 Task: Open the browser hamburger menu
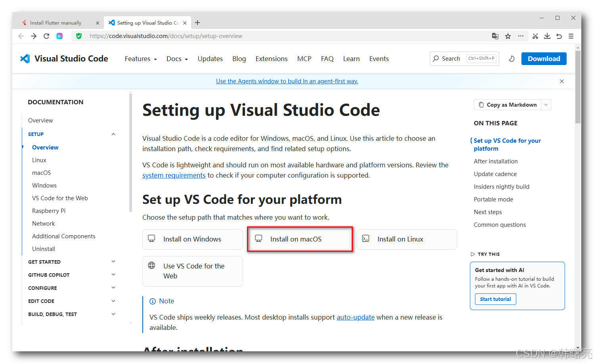571,36
